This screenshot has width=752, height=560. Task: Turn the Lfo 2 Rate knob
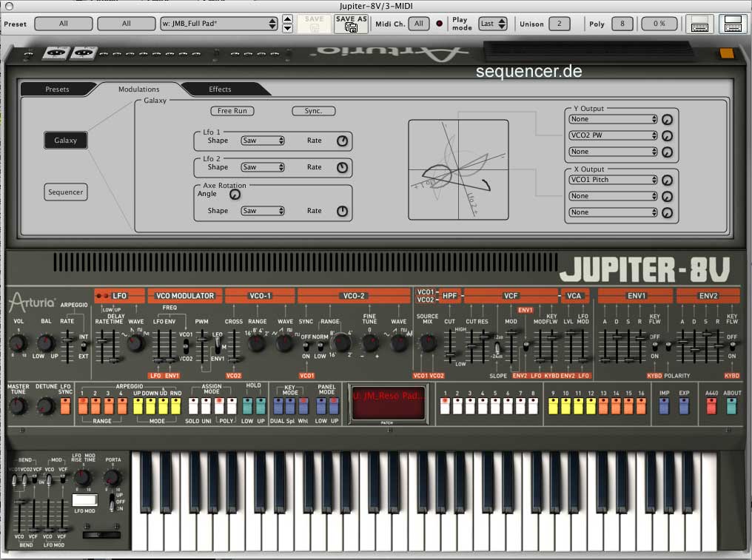coord(342,167)
